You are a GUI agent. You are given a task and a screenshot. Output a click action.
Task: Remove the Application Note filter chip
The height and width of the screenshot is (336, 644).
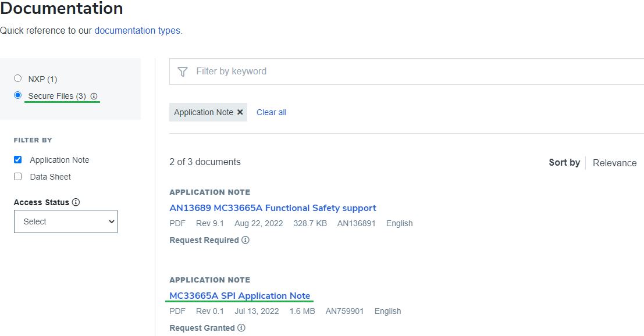coord(240,112)
